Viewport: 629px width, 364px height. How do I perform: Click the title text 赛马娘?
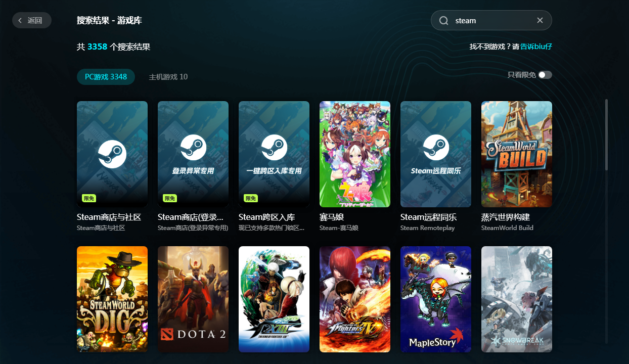pos(332,217)
